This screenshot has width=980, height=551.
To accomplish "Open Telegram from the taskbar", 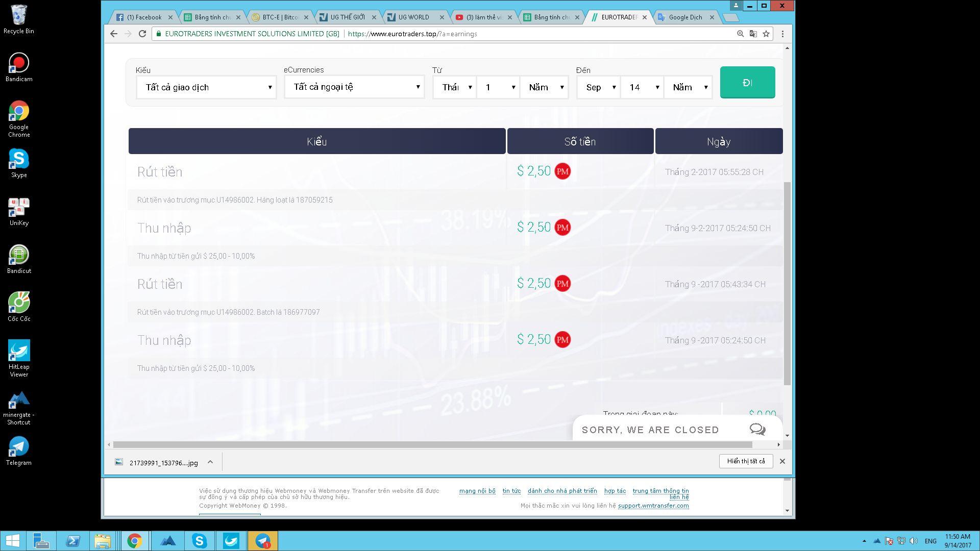I will (263, 541).
